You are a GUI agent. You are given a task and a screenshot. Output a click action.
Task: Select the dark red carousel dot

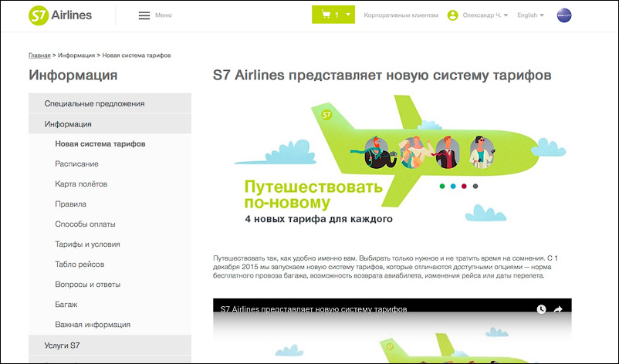[465, 186]
